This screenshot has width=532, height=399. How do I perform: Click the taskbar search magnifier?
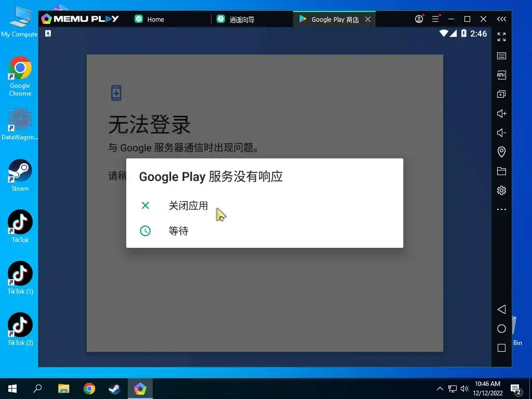pos(37,389)
